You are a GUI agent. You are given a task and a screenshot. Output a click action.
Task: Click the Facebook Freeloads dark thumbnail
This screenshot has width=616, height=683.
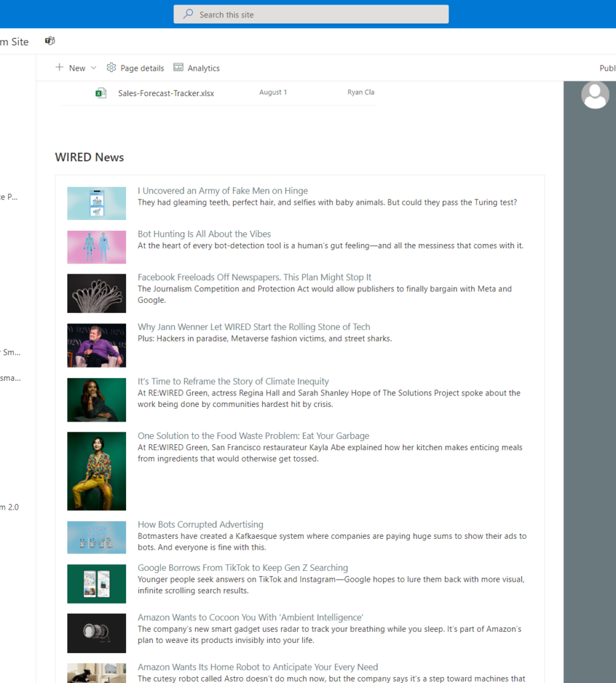(x=97, y=293)
